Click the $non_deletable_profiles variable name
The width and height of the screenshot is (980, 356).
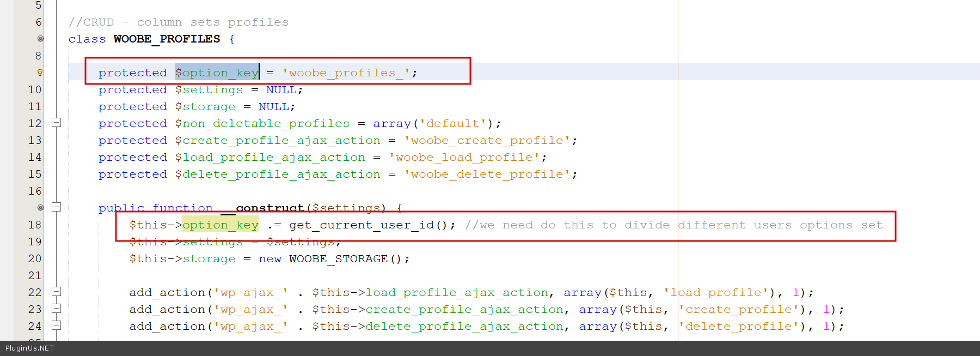pyautogui.click(x=262, y=123)
